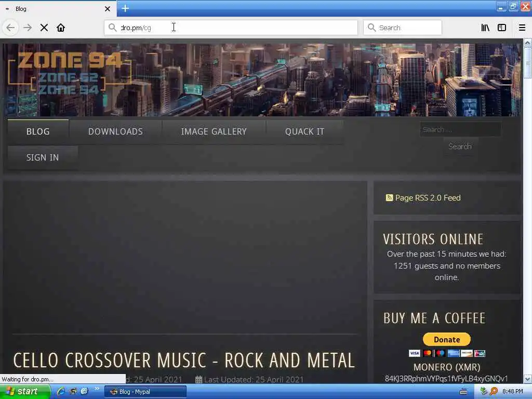This screenshot has width=532, height=399.
Task: Launch Internet Explorer from quick launch
Action: point(61,392)
